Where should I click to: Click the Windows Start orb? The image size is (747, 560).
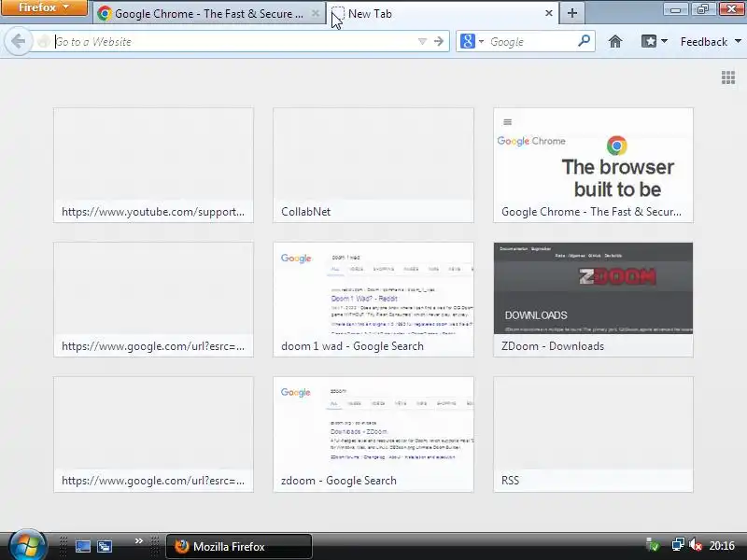[28, 546]
